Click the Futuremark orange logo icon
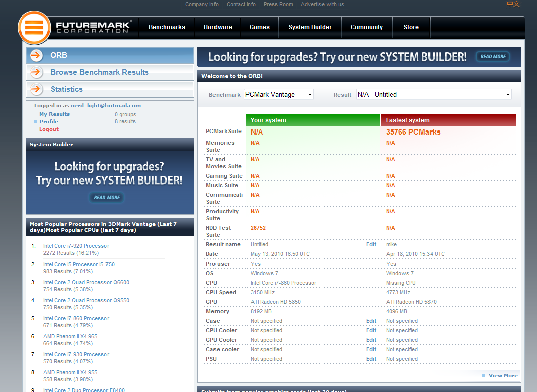 pyautogui.click(x=34, y=28)
